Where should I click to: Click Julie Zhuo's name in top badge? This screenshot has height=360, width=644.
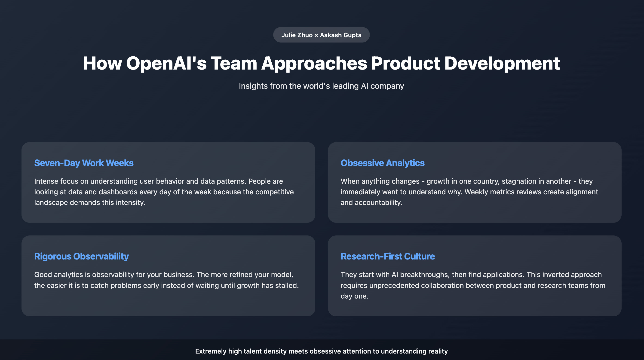(x=297, y=35)
